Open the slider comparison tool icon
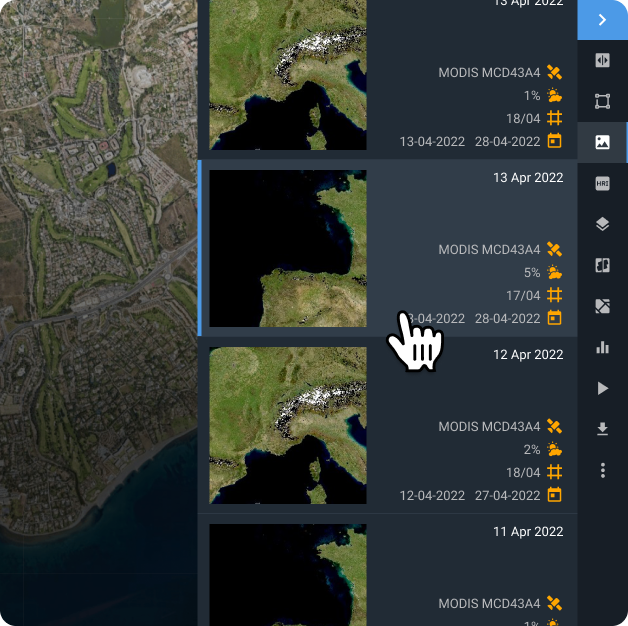 coord(602,60)
